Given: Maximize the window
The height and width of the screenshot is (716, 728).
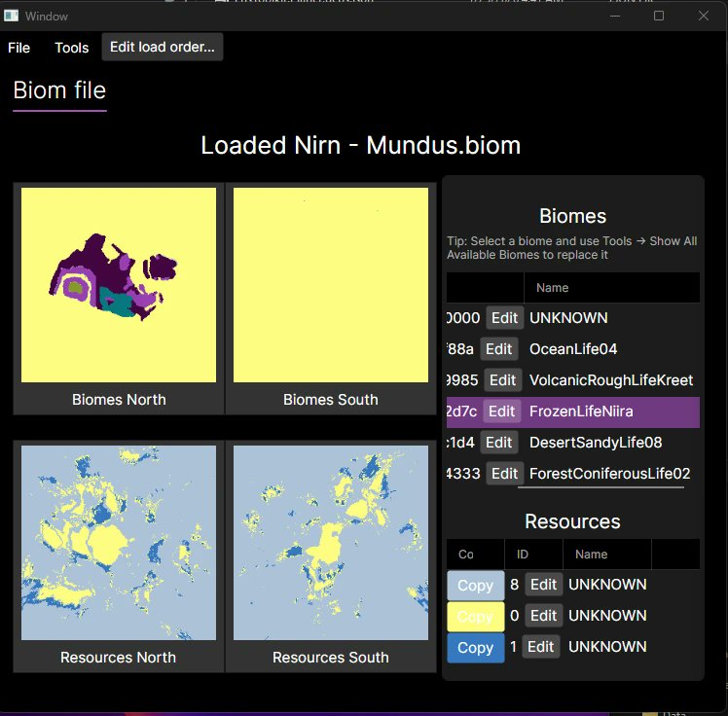Looking at the screenshot, I should coord(659,16).
